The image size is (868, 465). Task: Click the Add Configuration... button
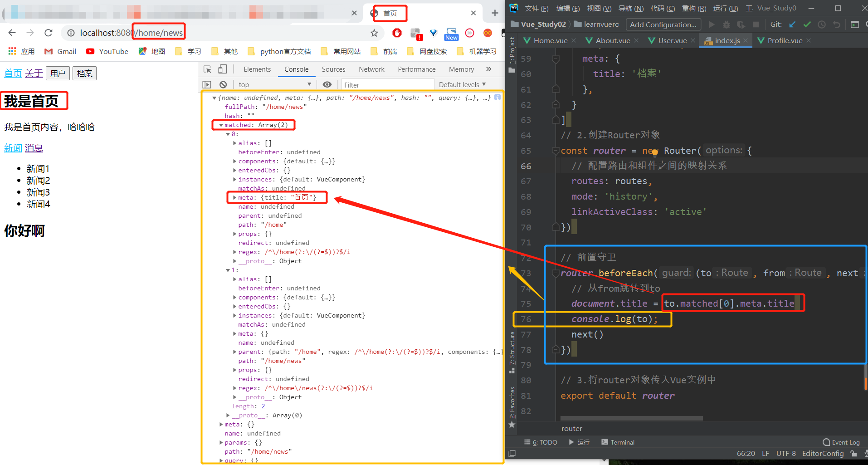click(x=663, y=24)
